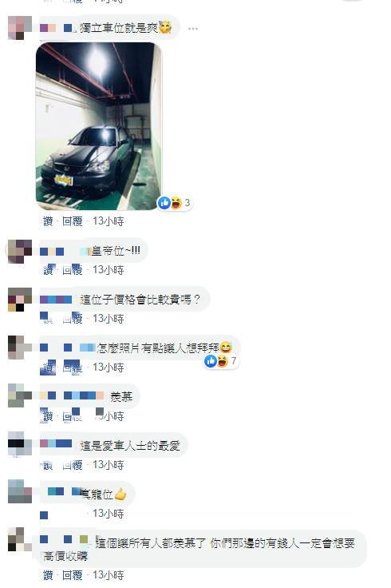Open the parked car photo in the comment
Viewport: 391px width, 588px height.
pyautogui.click(x=99, y=126)
